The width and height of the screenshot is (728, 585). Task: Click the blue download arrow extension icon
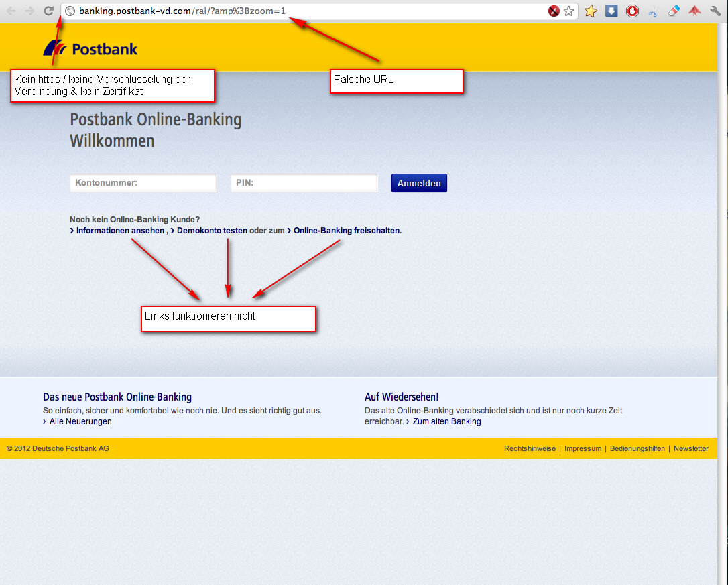[x=611, y=11]
